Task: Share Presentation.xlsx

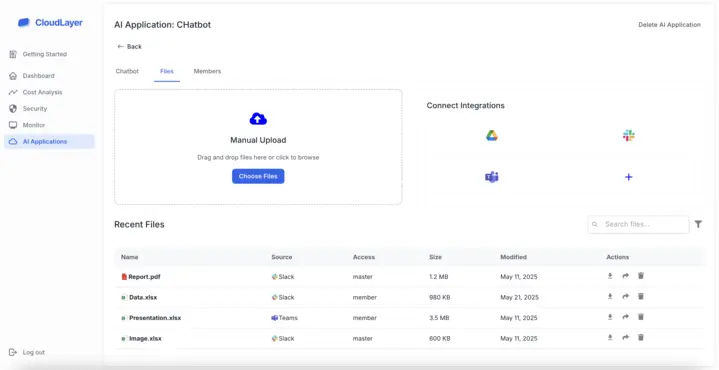Action: (x=625, y=317)
